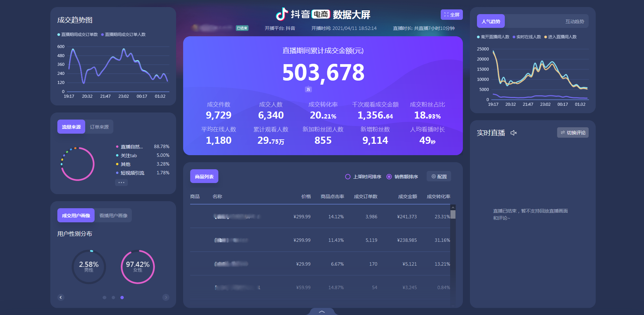Screen dimensions: 644x315
Task: Select the 上架时间排序 radio button
Action: [347, 177]
